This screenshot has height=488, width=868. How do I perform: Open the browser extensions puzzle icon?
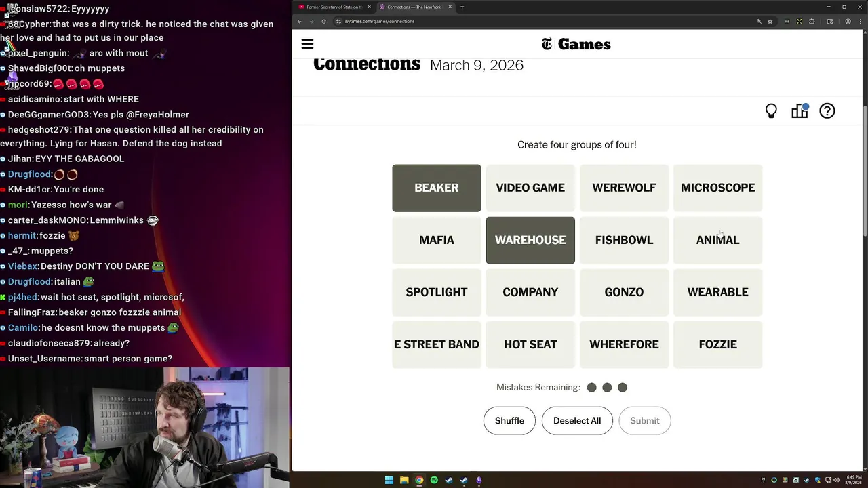click(812, 21)
